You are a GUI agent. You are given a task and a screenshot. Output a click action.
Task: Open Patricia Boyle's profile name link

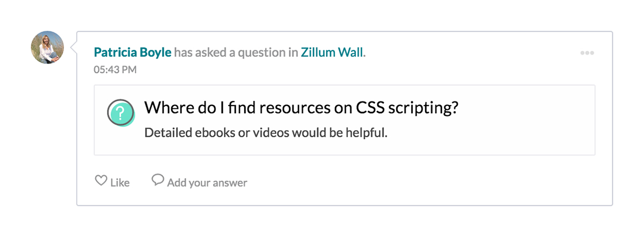click(x=133, y=53)
